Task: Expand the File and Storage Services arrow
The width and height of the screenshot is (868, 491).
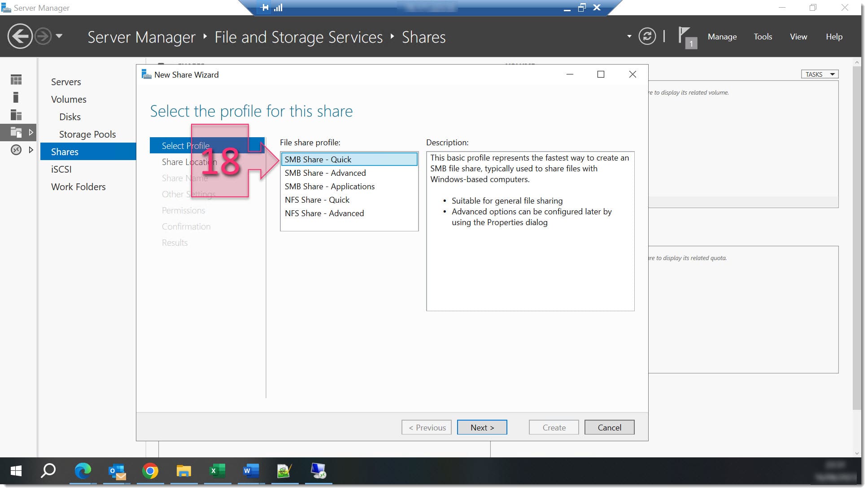Action: (x=31, y=132)
